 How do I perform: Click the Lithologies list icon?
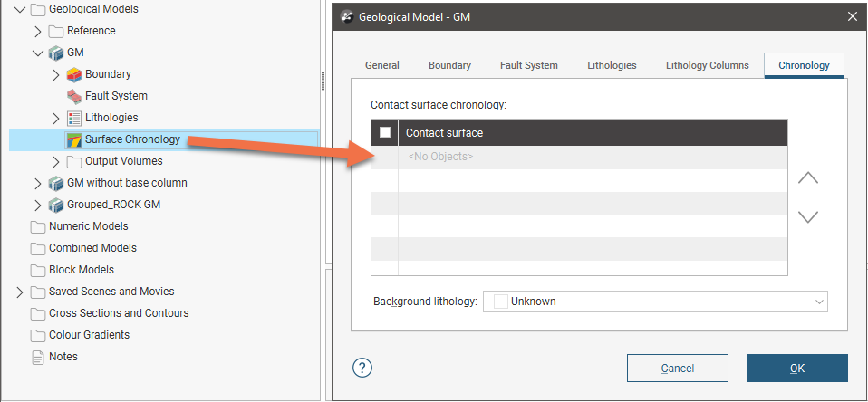74,118
